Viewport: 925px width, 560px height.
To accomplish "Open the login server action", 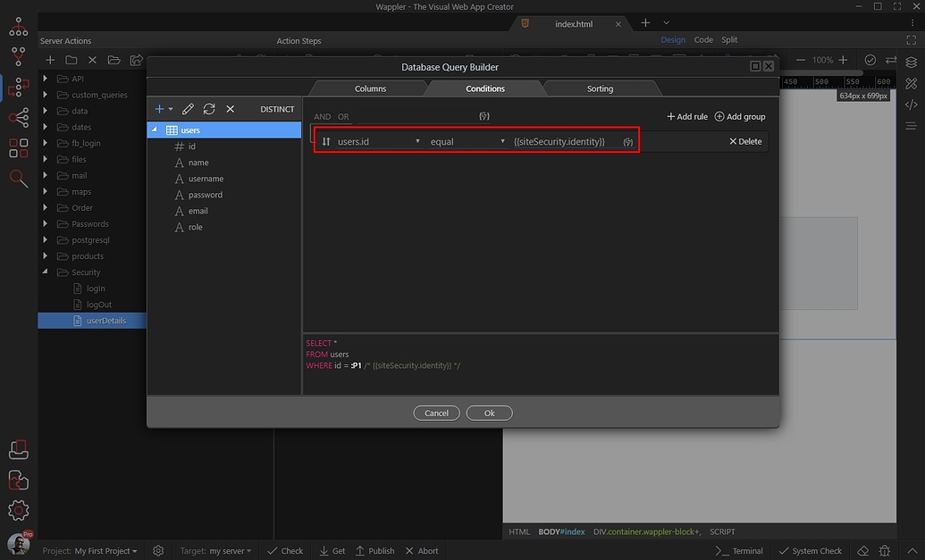I will pyautogui.click(x=96, y=288).
